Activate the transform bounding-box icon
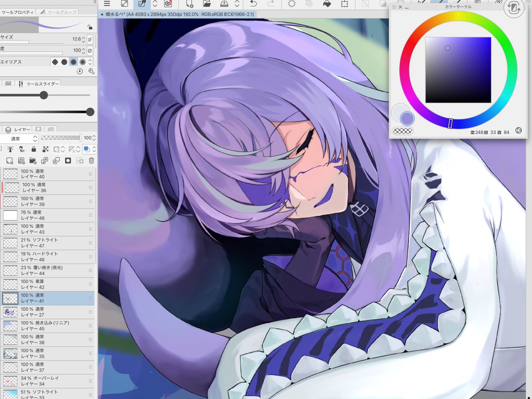The height and width of the screenshot is (399, 532). [x=344, y=4]
